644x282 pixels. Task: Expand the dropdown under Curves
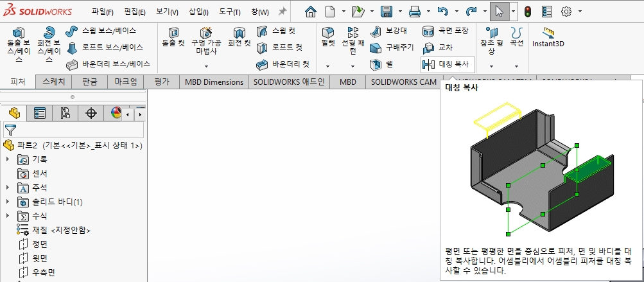516,66
